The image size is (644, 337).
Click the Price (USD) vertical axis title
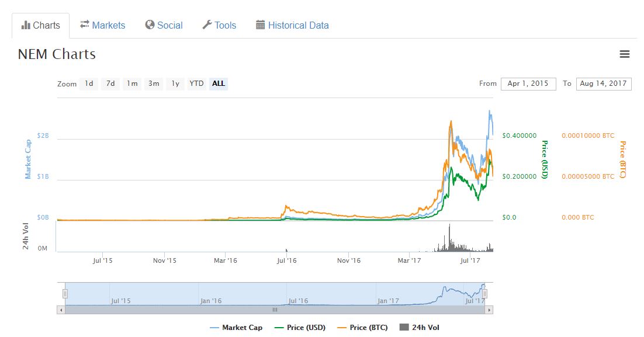(x=545, y=159)
